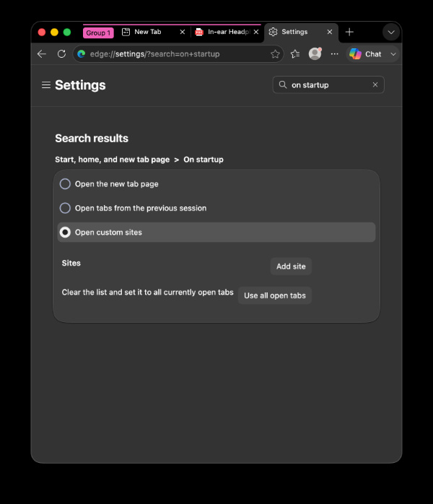
Task: Select Open tabs from previous session
Action: click(x=65, y=208)
